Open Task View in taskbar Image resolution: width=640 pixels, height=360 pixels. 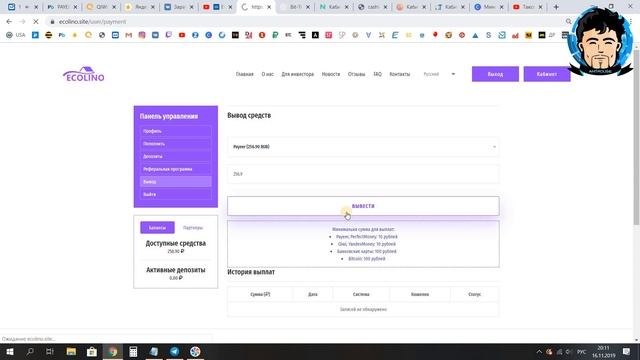(50, 351)
